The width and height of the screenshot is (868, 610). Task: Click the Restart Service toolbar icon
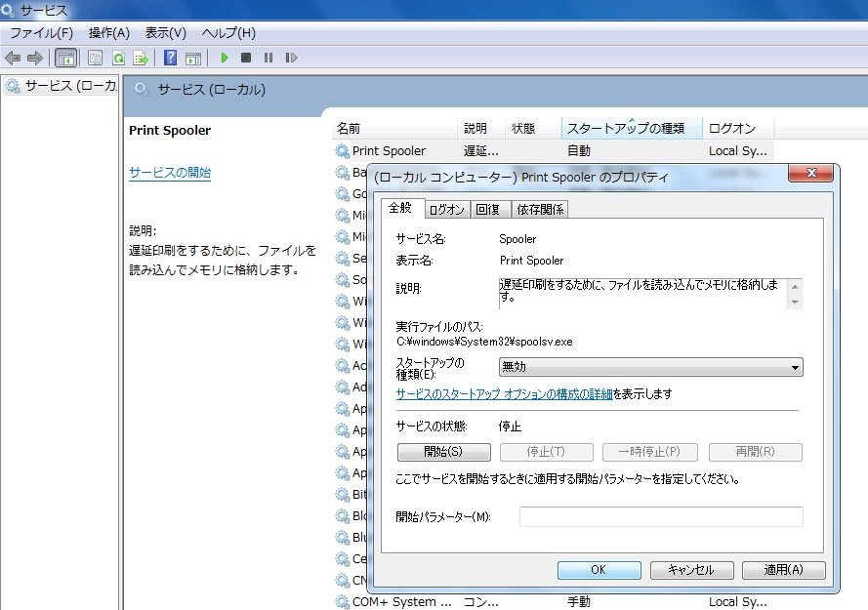pyautogui.click(x=291, y=58)
